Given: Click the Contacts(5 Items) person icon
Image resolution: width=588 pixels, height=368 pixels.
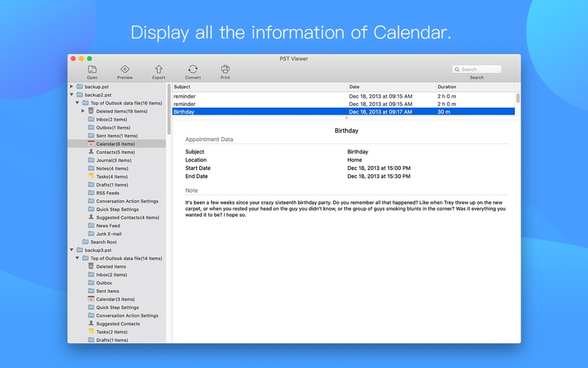Looking at the screenshot, I should click(91, 152).
